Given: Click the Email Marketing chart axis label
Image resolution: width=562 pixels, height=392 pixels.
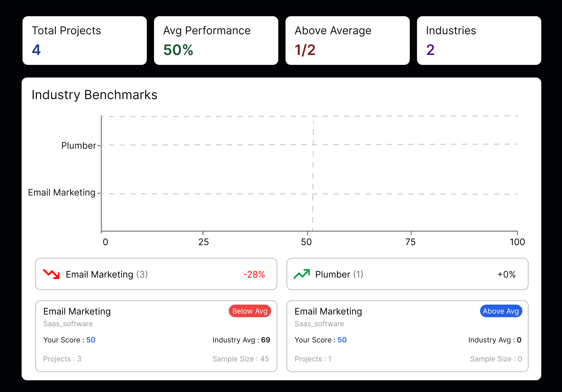Looking at the screenshot, I should point(62,192).
